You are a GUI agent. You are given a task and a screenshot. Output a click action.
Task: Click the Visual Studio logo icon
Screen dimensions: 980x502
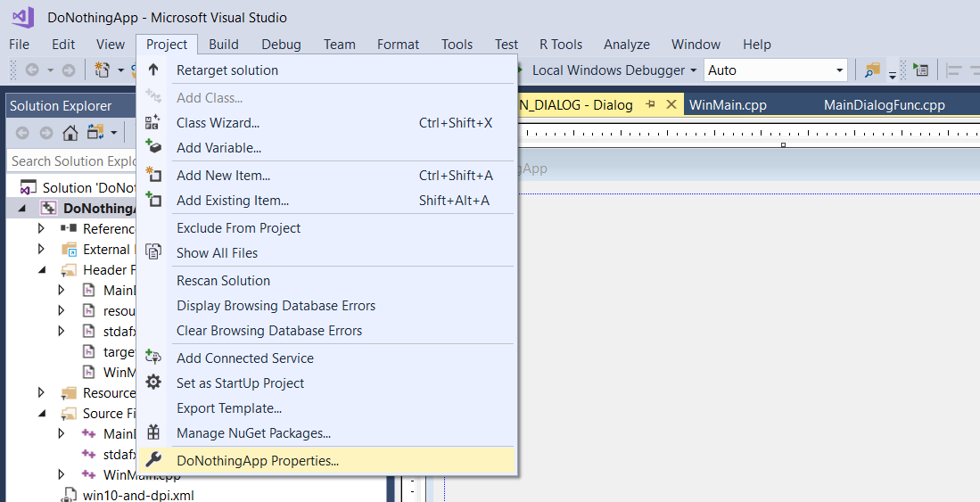[x=23, y=16]
